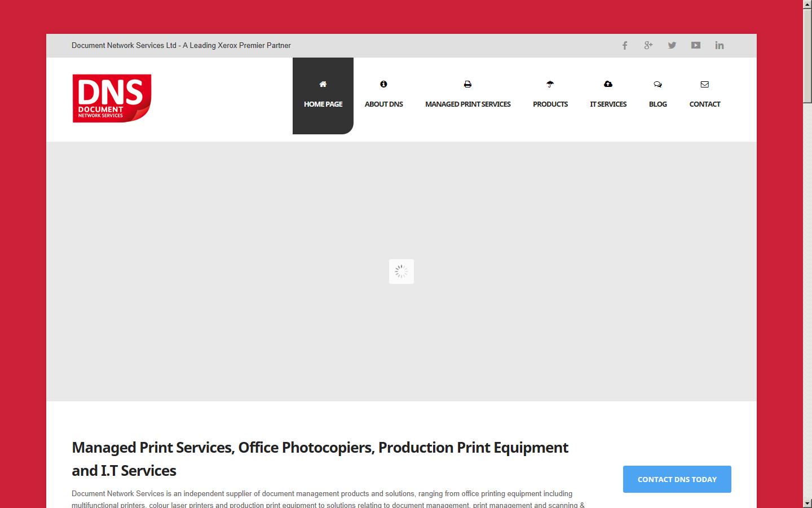Click the speech bubble icon above Blog
The height and width of the screenshot is (508, 812).
(x=657, y=84)
